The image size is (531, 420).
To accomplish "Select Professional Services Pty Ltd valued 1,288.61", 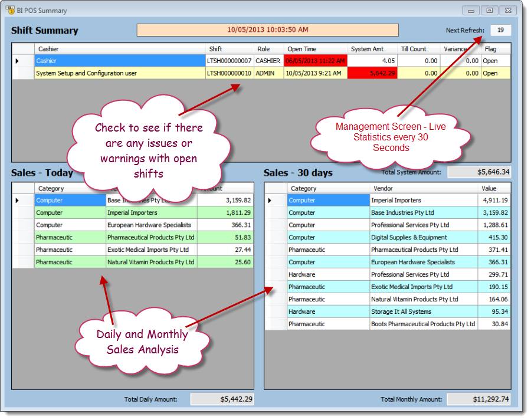I will 424,225.
